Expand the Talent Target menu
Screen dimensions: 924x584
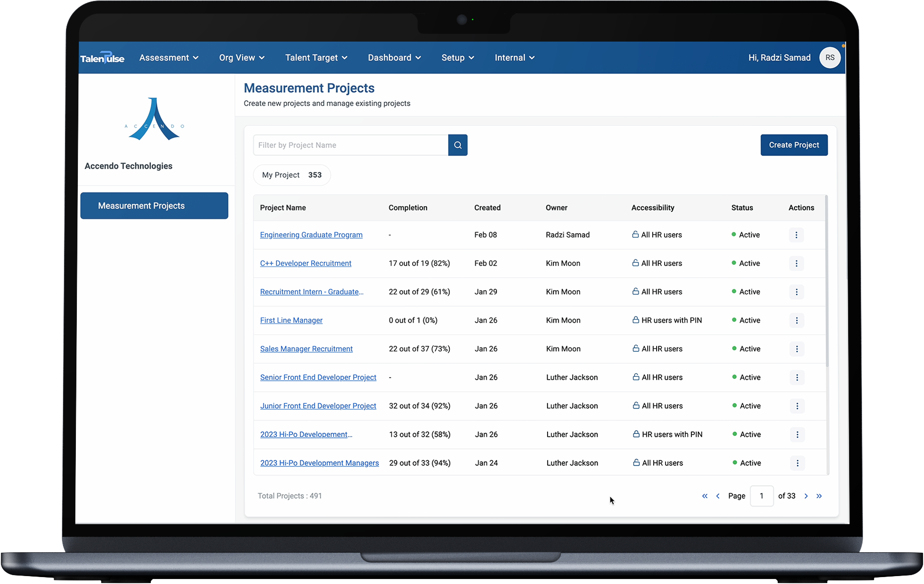tap(316, 58)
